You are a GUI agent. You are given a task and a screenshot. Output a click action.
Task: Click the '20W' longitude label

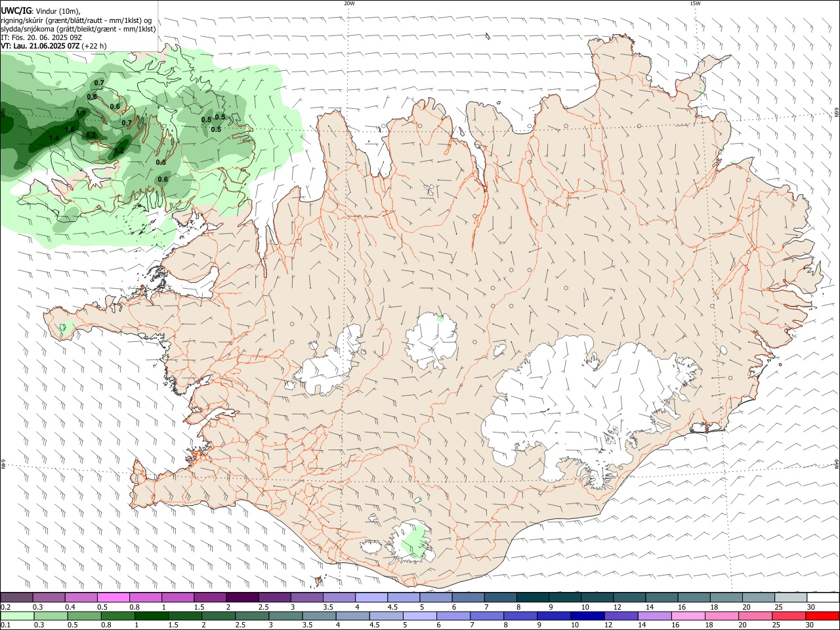[x=349, y=3]
